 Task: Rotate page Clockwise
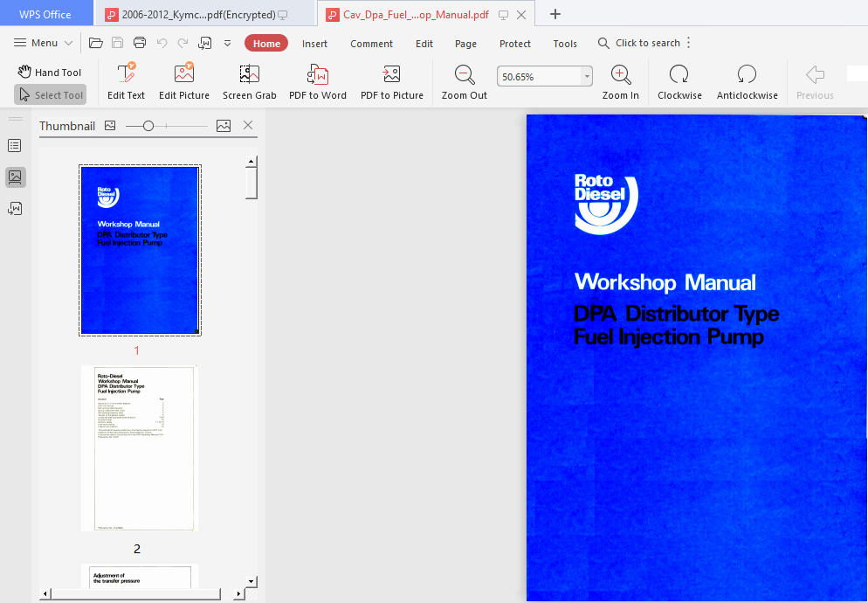pos(679,81)
